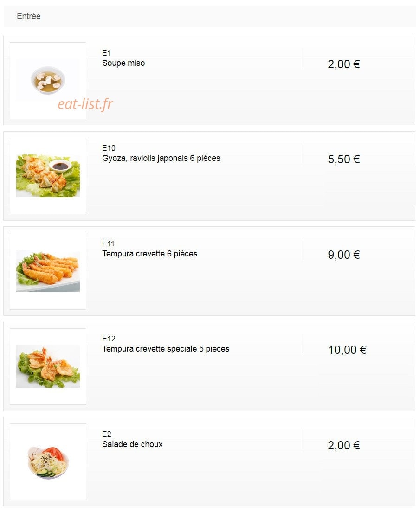Choose Tempura crevette 6 pièces title
The height and width of the screenshot is (512, 420).
pyautogui.click(x=150, y=254)
